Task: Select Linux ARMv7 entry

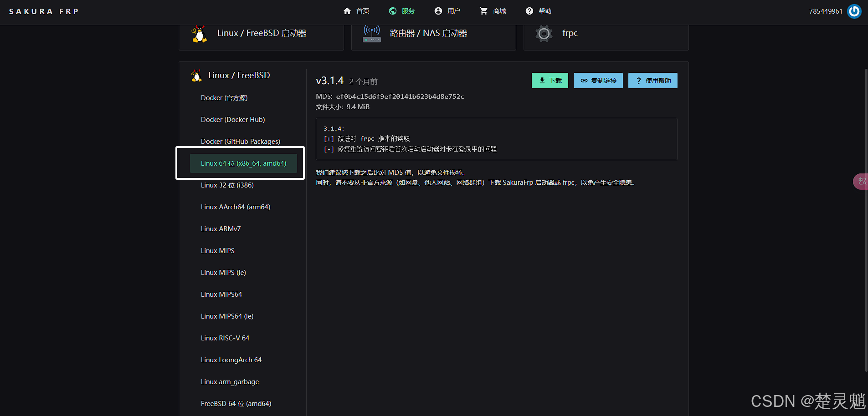Action: 243,229
